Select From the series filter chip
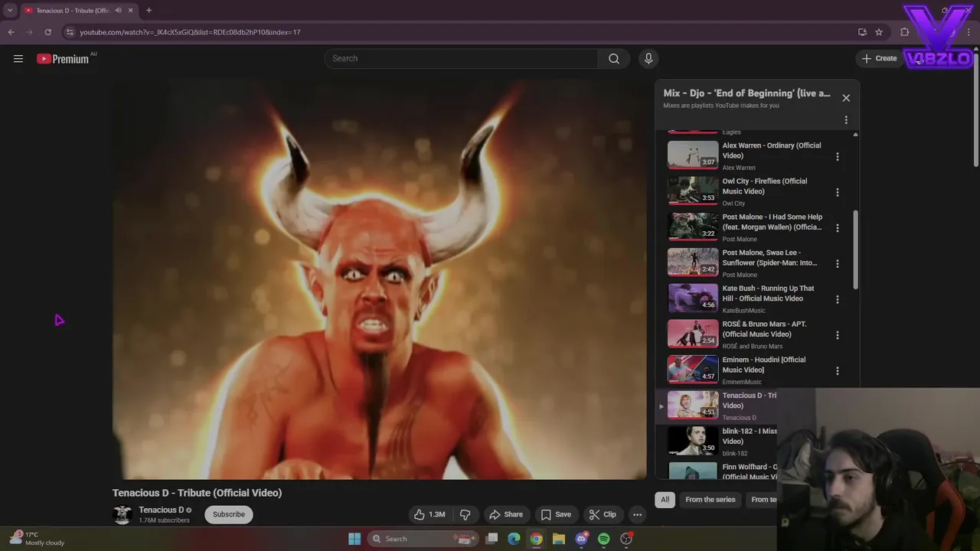 click(710, 500)
